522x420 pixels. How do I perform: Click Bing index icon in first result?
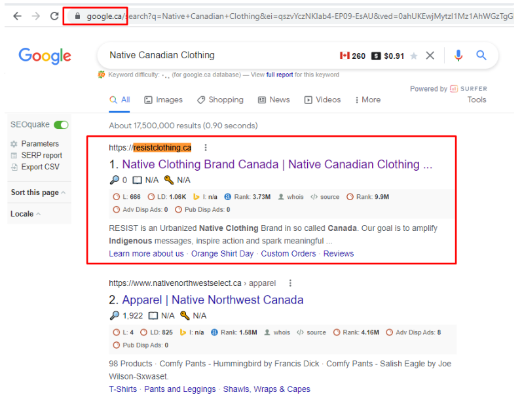[196, 197]
